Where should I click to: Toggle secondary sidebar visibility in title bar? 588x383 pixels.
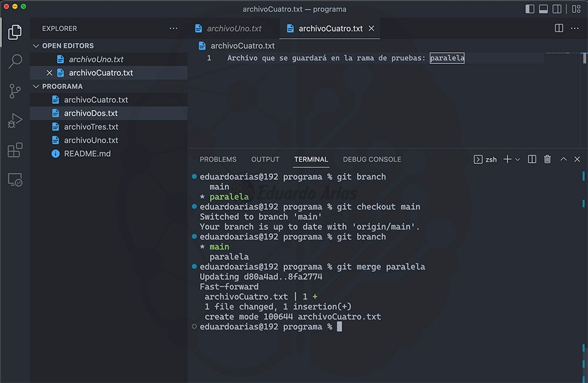coord(557,9)
